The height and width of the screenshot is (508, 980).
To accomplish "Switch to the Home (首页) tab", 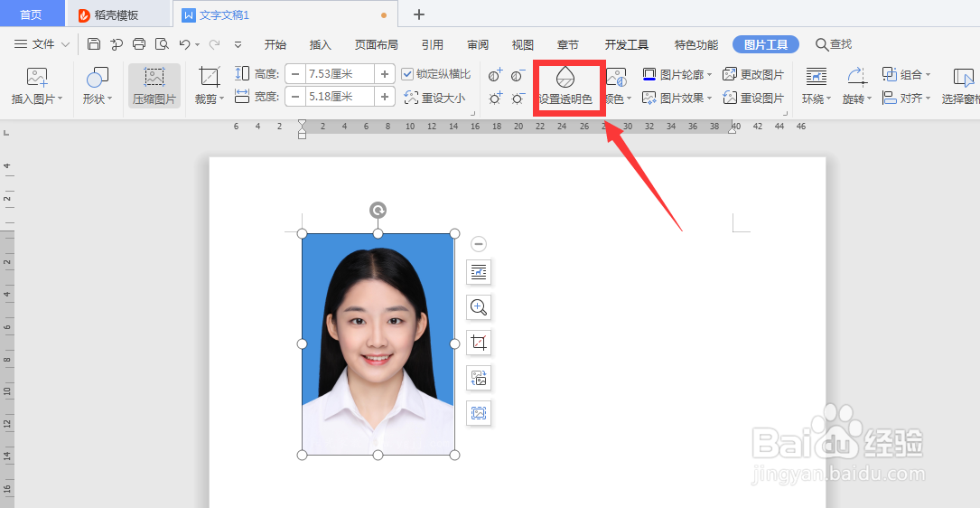I will click(x=32, y=15).
